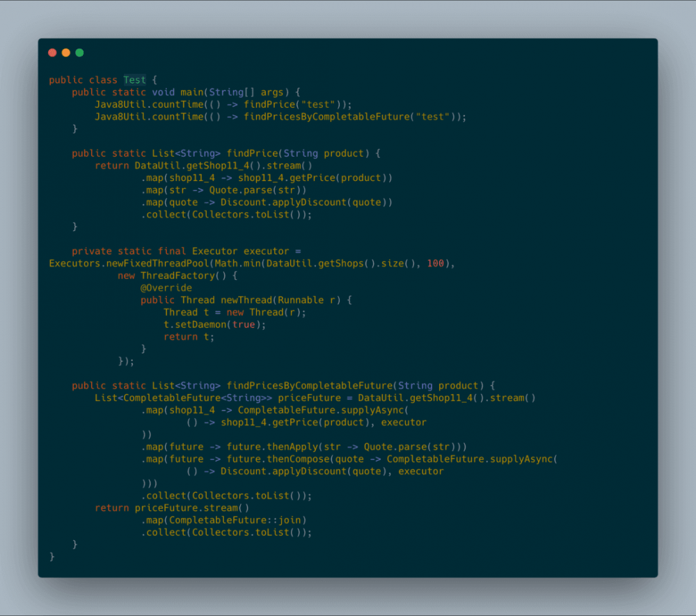Image resolution: width=696 pixels, height=616 pixels.
Task: Click the @Override annotation
Action: (x=166, y=287)
